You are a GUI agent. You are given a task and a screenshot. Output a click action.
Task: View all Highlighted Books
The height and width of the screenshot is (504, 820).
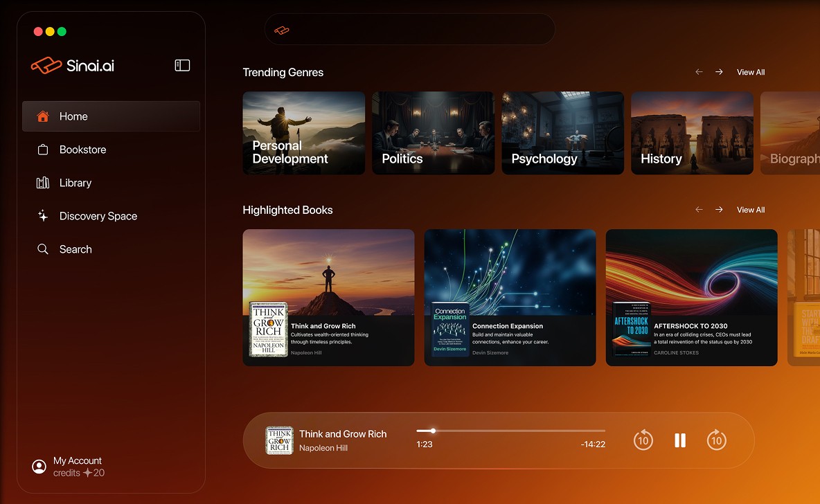coord(751,210)
